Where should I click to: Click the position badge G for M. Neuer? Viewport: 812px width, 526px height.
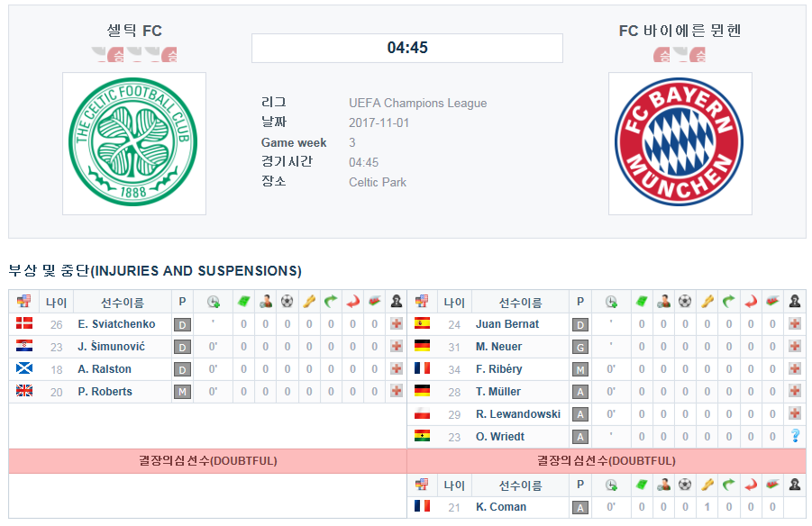(x=580, y=347)
